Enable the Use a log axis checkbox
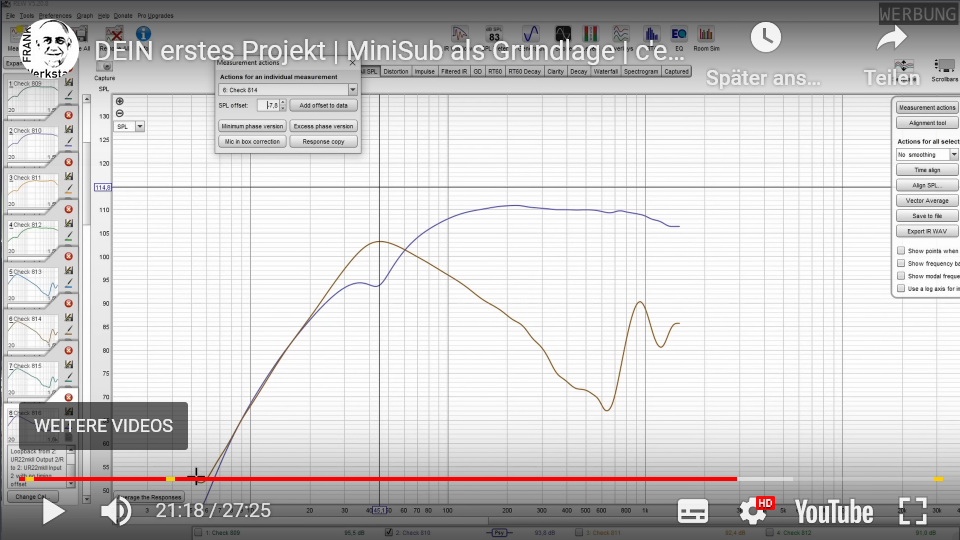Viewport: 960px width, 540px height. (x=901, y=288)
